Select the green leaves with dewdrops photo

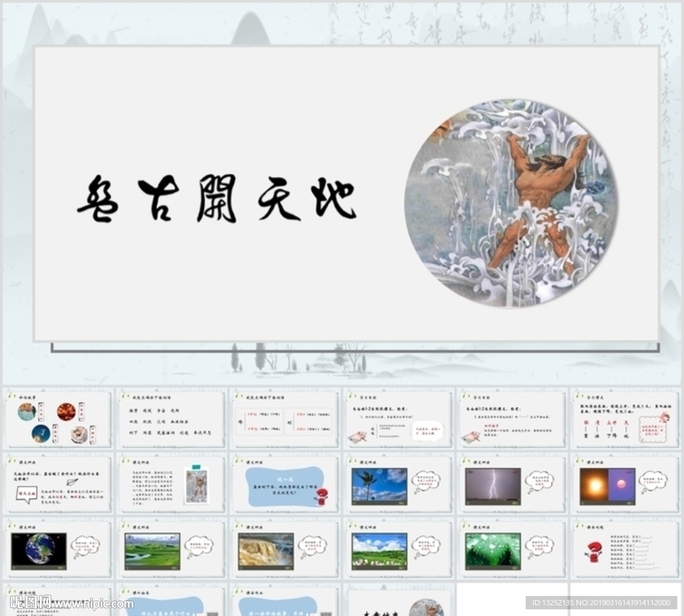click(493, 551)
